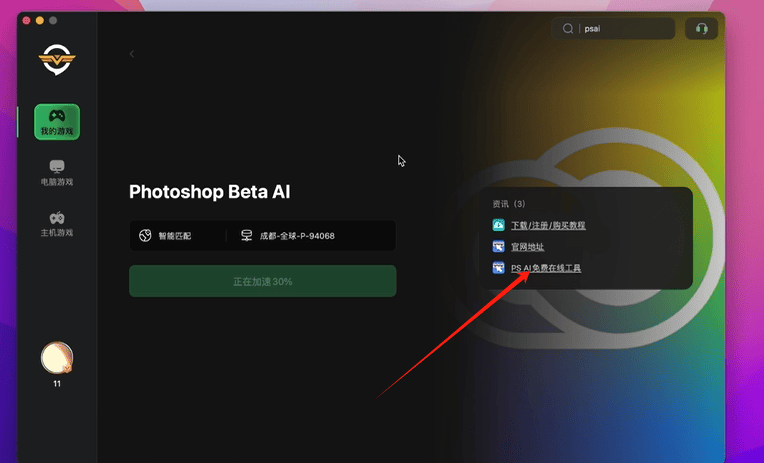This screenshot has height=463, width=764.
Task: Click the 正在加速30% progress button
Action: tap(263, 281)
